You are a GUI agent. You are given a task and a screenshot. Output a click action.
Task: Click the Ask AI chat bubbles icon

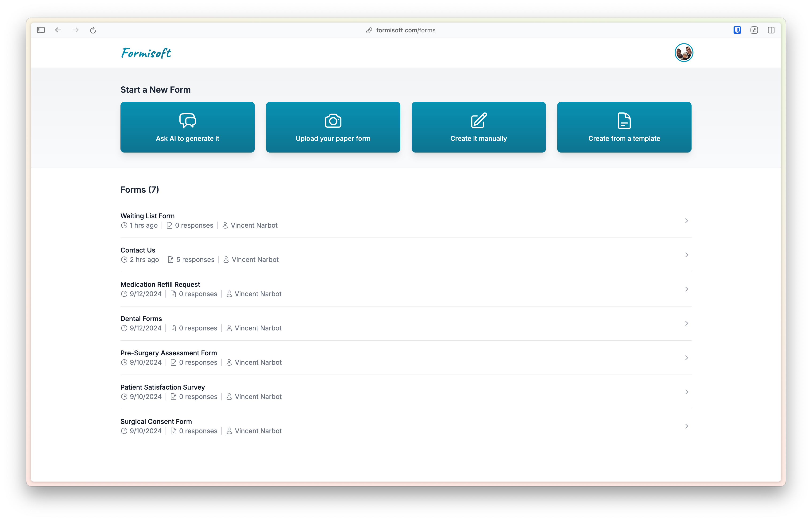[x=188, y=120]
